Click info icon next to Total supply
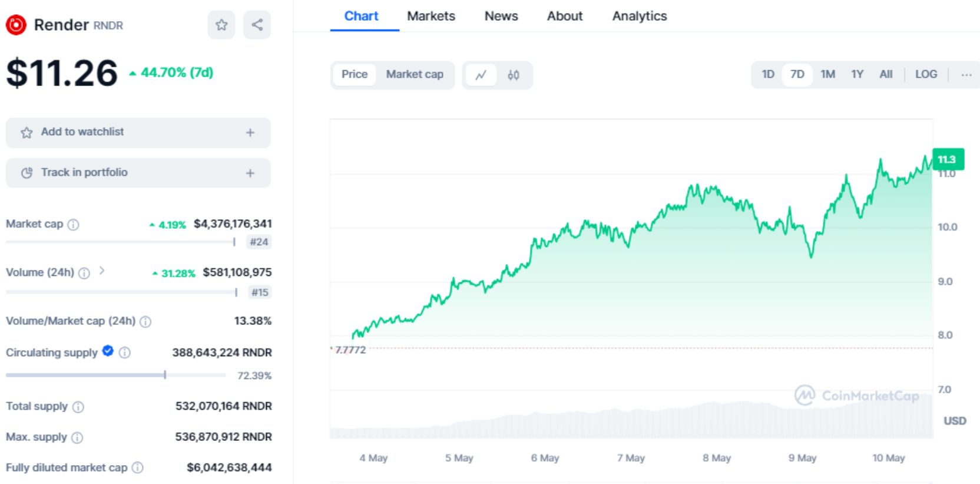Viewport: 980px width, 484px height. pyautogui.click(x=78, y=407)
